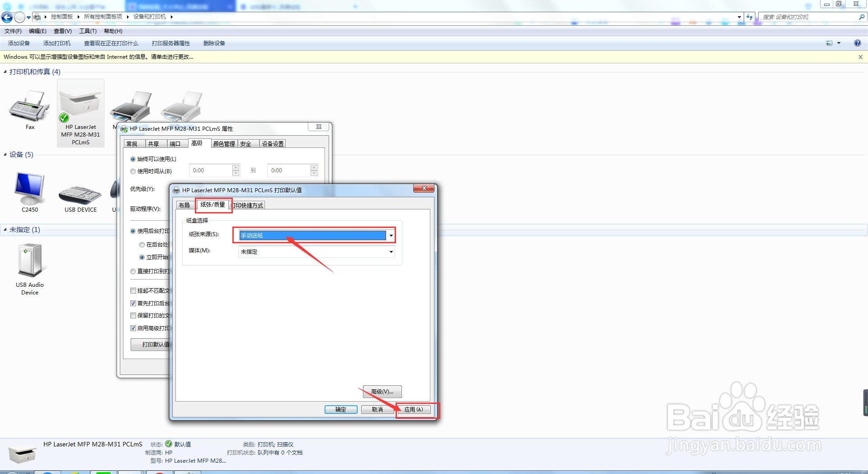Click the 取消 button
Image resolution: width=868 pixels, height=474 pixels.
click(377, 410)
